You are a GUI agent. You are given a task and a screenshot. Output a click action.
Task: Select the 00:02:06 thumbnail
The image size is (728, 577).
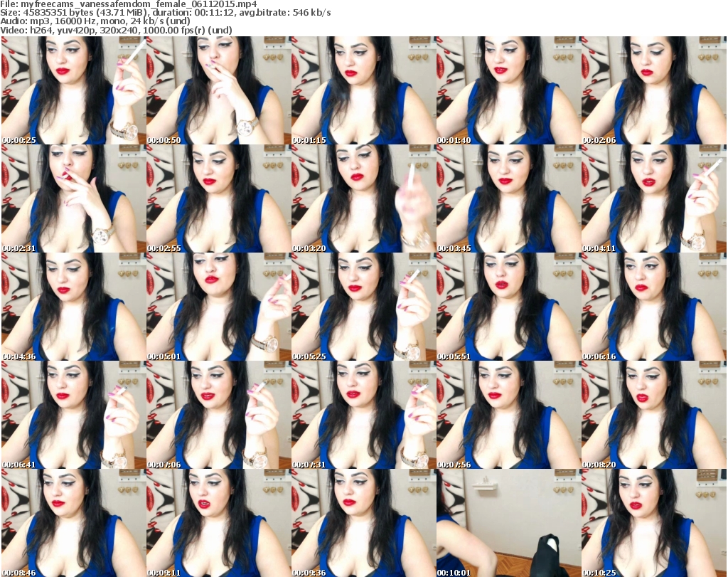pos(653,90)
